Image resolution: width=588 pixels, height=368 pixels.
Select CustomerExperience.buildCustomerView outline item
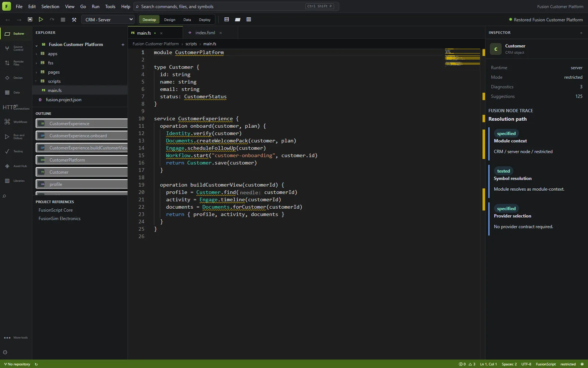[x=82, y=148]
